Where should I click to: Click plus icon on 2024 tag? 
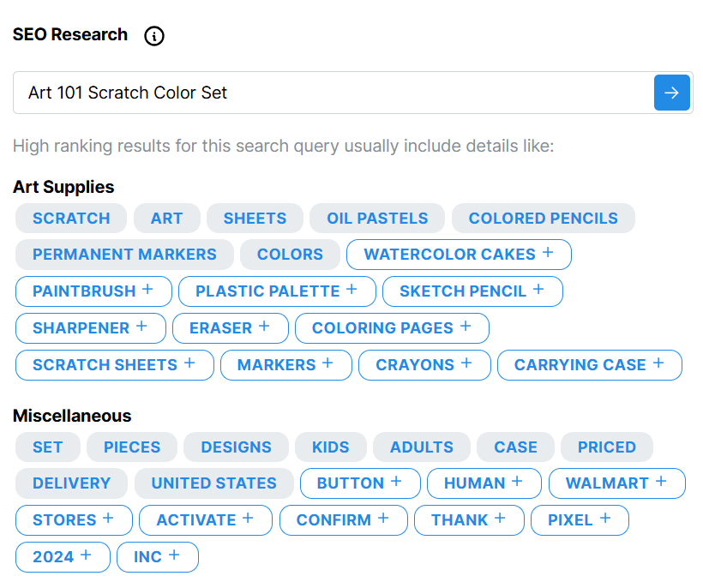[86, 555]
